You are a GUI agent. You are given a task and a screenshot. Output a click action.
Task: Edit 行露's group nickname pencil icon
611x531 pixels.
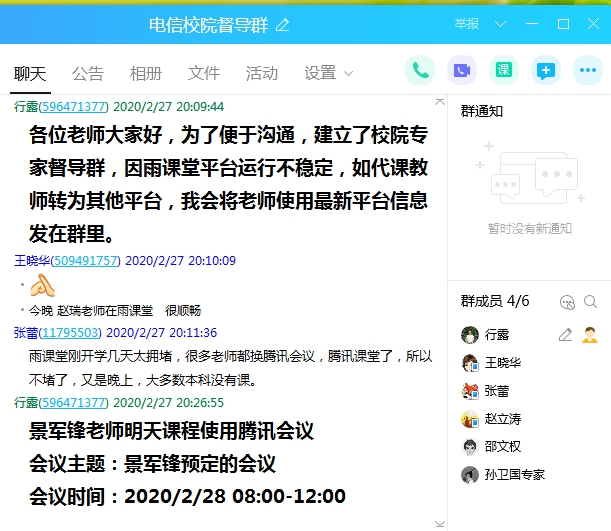pyautogui.click(x=565, y=335)
